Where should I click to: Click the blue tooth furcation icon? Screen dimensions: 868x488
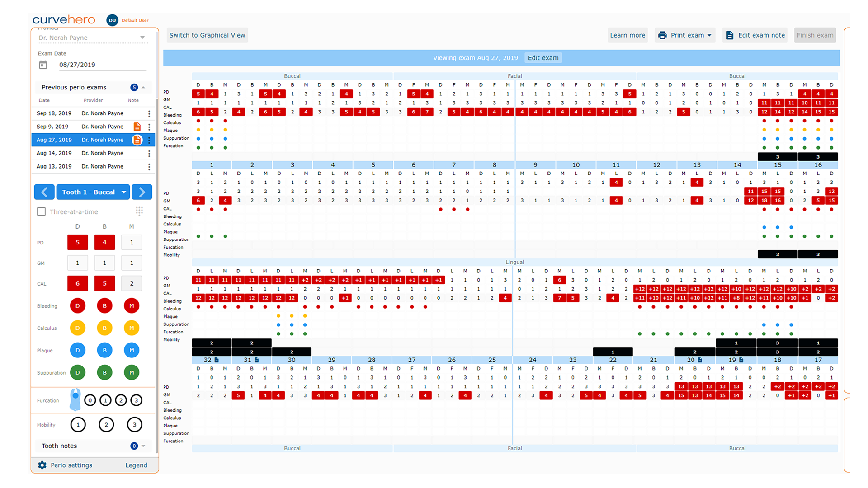[75, 399]
